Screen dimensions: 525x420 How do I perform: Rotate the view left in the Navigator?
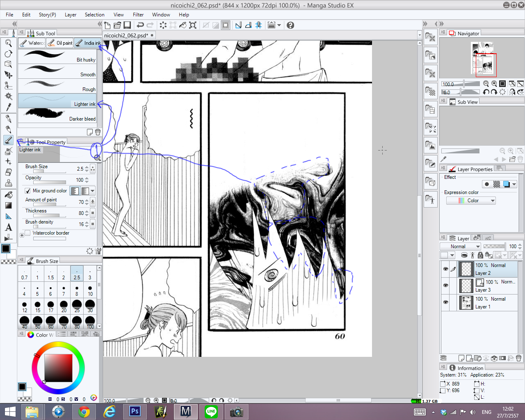click(x=486, y=92)
